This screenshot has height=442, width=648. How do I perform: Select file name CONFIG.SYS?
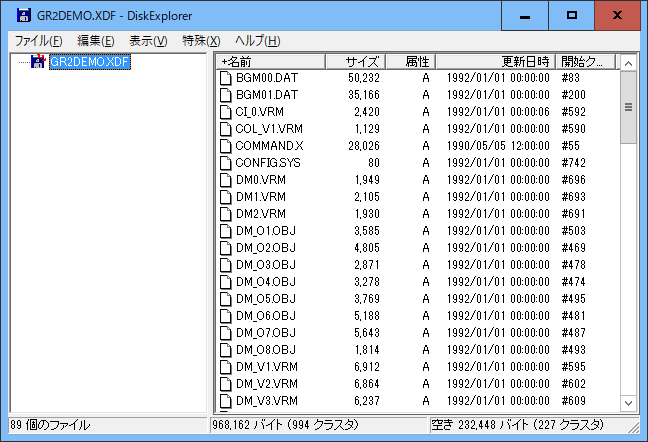(x=268, y=163)
